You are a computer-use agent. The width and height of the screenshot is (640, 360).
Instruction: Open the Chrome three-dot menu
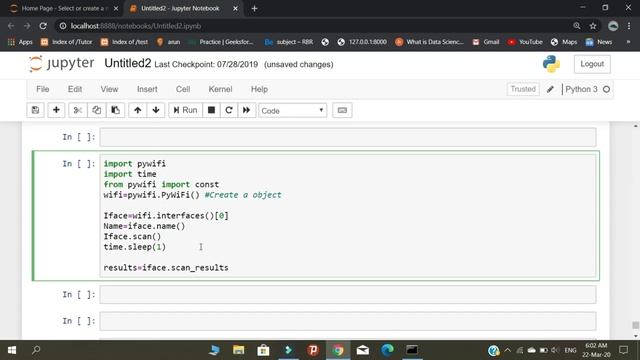(x=629, y=26)
